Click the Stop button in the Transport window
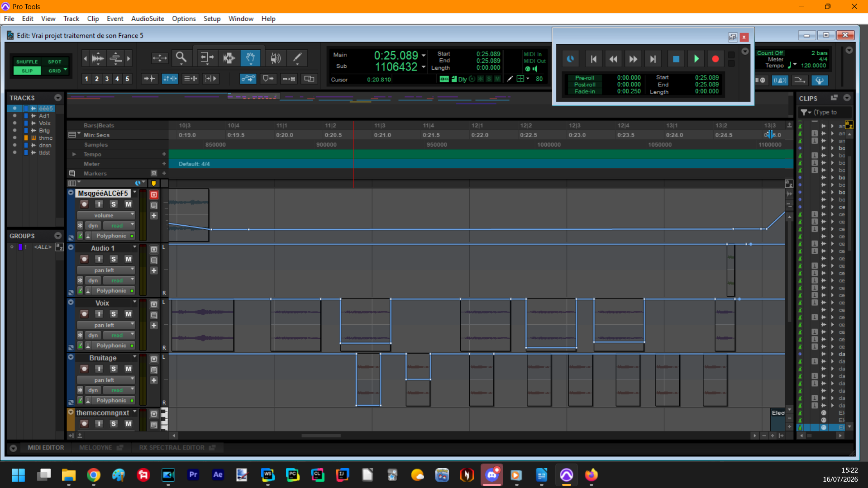 (x=676, y=59)
